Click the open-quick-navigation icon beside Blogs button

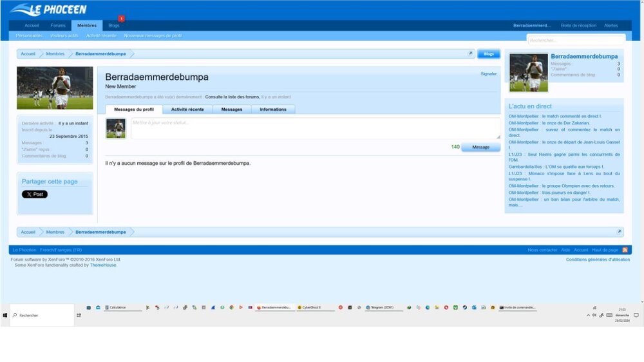pyautogui.click(x=471, y=54)
